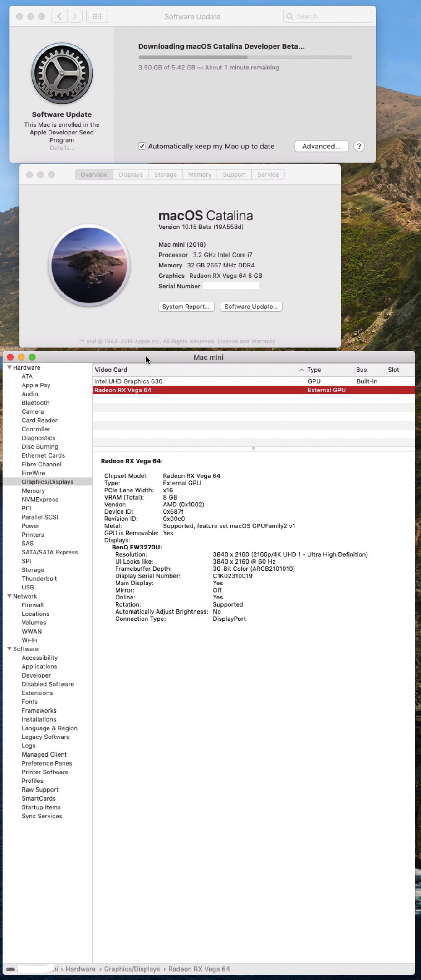
Task: Open Applications under Software
Action: point(39,667)
